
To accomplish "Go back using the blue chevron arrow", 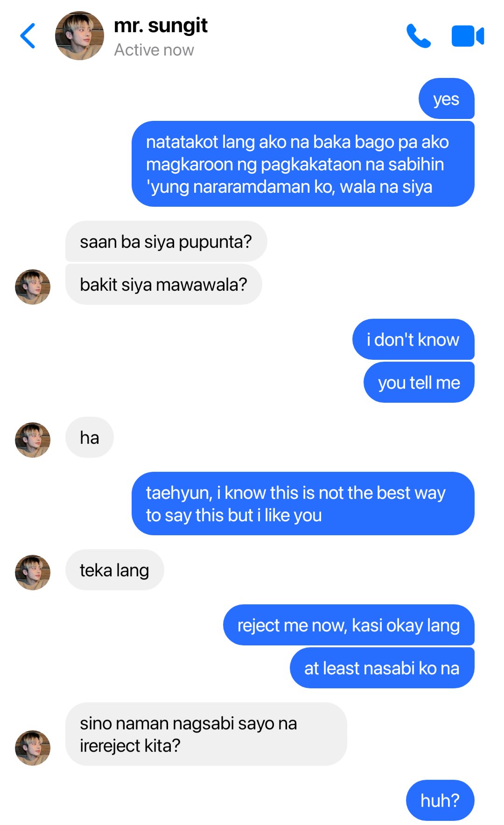I will 28,36.
